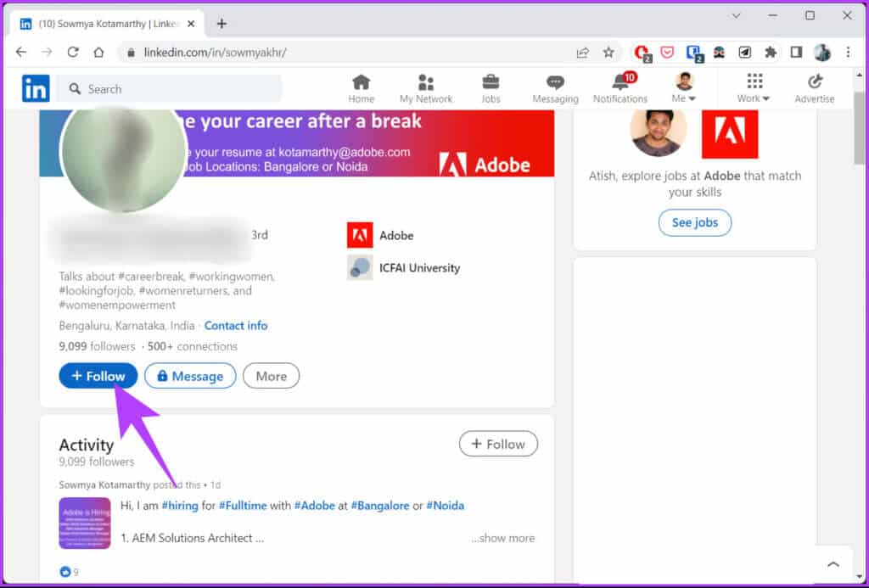Go back using browser back arrow

(x=21, y=52)
